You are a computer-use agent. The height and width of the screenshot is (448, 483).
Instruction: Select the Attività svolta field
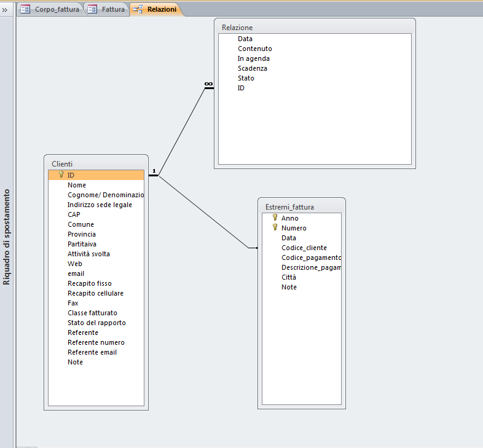point(96,254)
